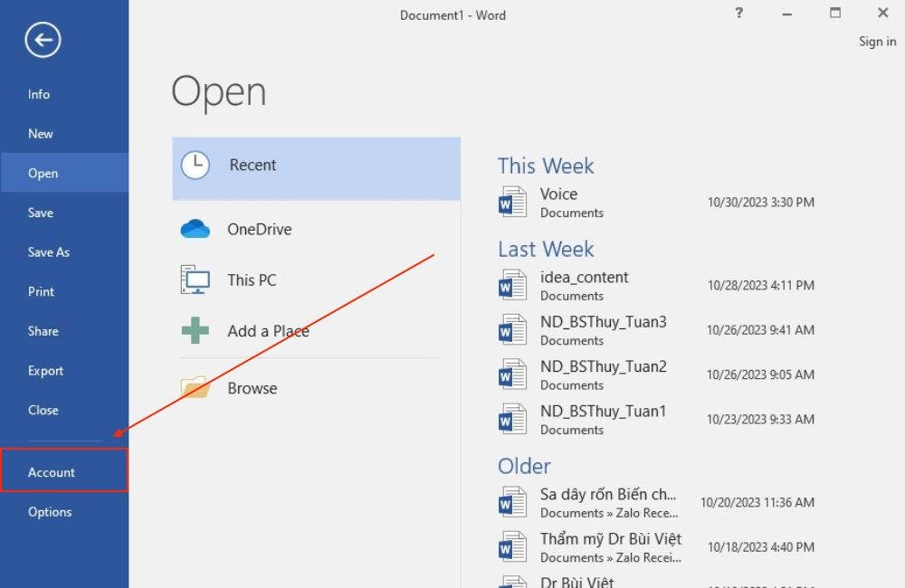Open ND_BSThuy_Tuan1 file name
Screen dimensions: 905x588
click(603, 411)
